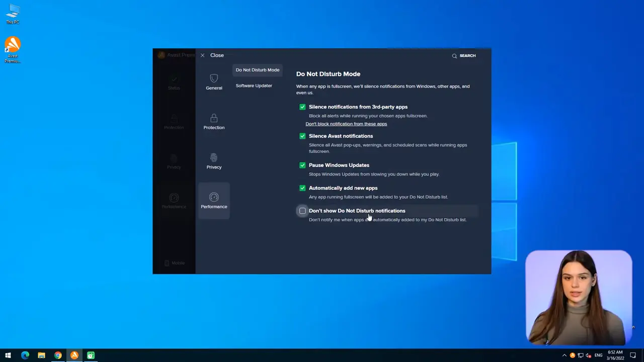Open the Windows Start menu

[x=8, y=355]
